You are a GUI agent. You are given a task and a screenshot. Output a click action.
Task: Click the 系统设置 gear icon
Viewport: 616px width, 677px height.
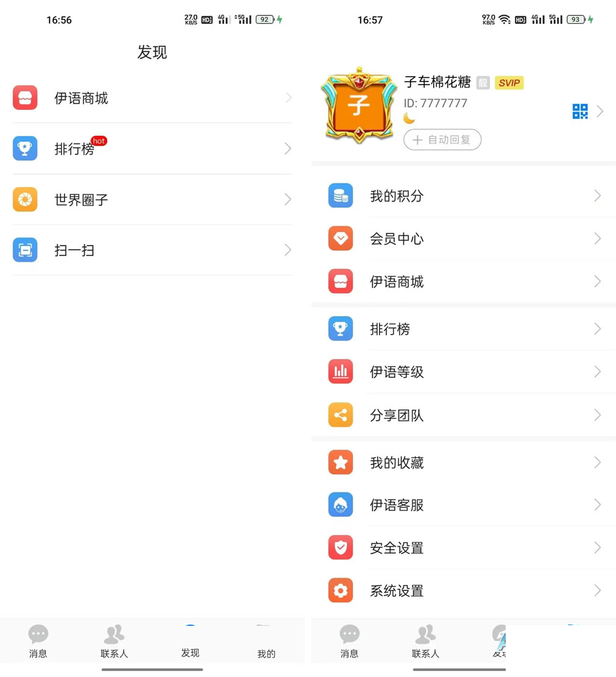click(x=341, y=590)
